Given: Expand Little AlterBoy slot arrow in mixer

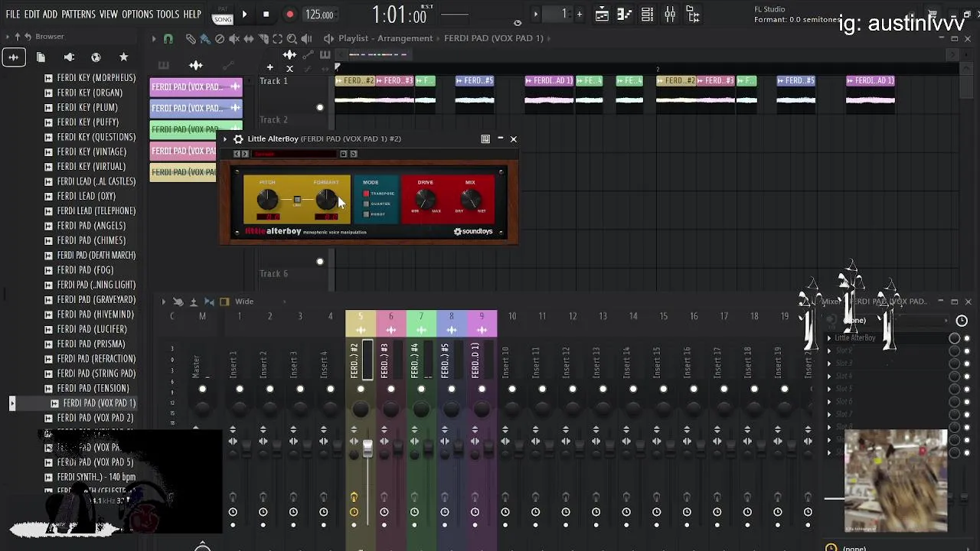Looking at the screenshot, I should coord(829,338).
